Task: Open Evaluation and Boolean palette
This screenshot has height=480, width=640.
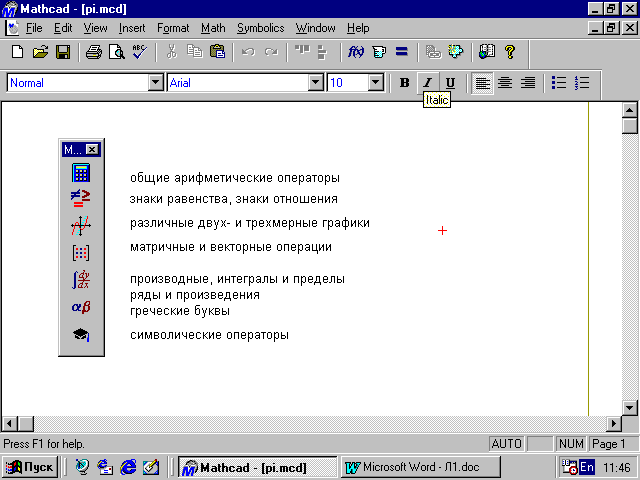Action: click(x=81, y=198)
